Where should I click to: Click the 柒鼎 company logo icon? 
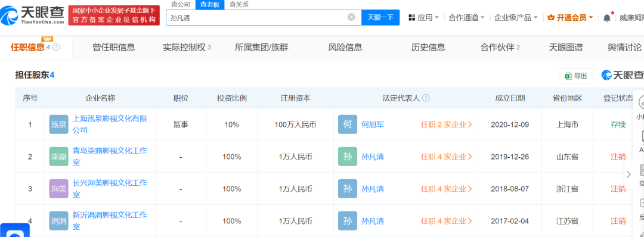point(58,157)
